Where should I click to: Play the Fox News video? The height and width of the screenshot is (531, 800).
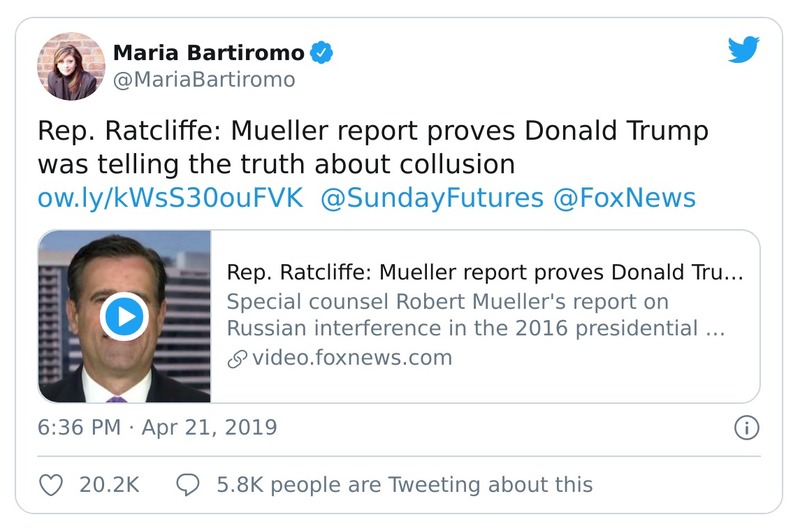point(125,318)
